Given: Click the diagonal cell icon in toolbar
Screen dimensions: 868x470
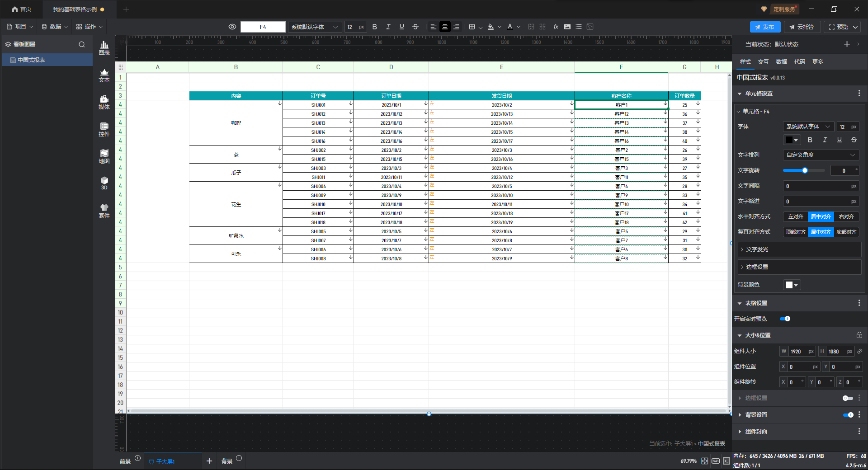Looking at the screenshot, I should click(x=590, y=27).
